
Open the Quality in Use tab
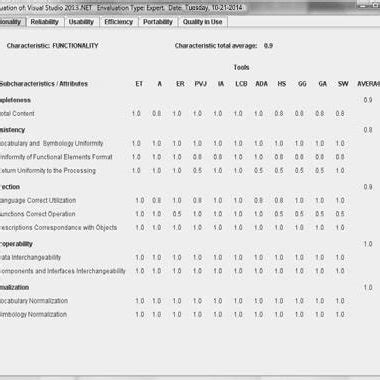click(202, 22)
